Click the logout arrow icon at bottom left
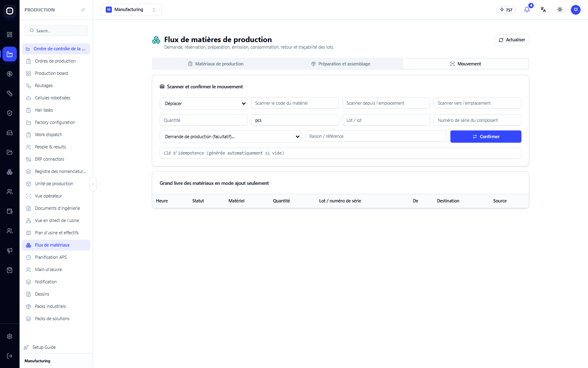Screen dimensions: 588x368 point(10,356)
